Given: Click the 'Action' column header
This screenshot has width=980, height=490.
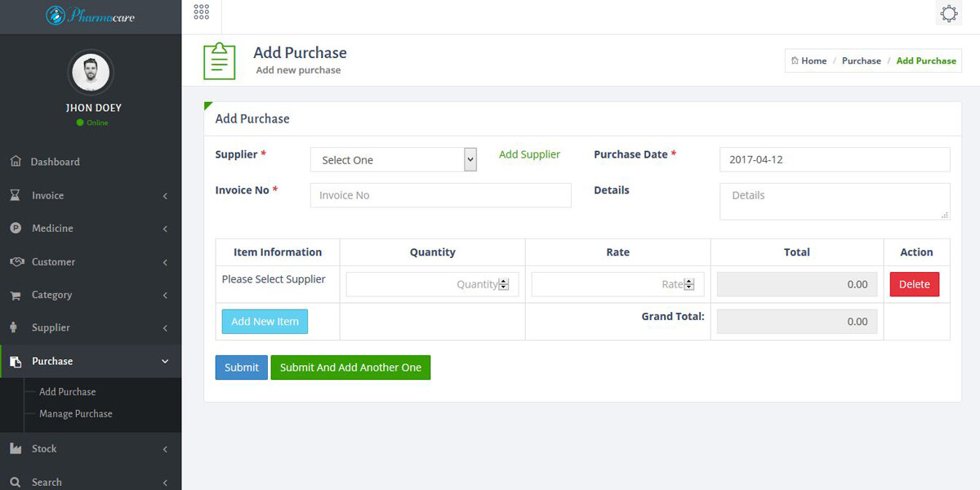Looking at the screenshot, I should pyautogui.click(x=916, y=252).
